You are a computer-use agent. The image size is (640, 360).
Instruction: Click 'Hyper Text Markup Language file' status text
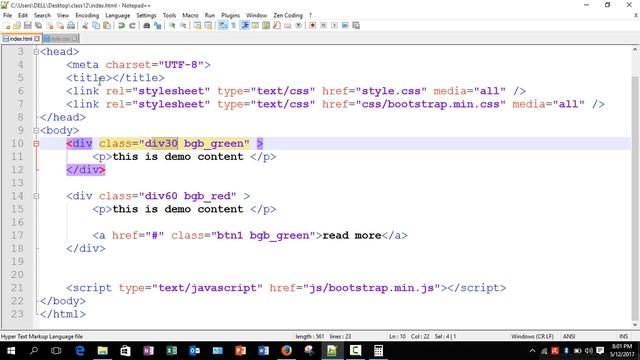(42, 336)
